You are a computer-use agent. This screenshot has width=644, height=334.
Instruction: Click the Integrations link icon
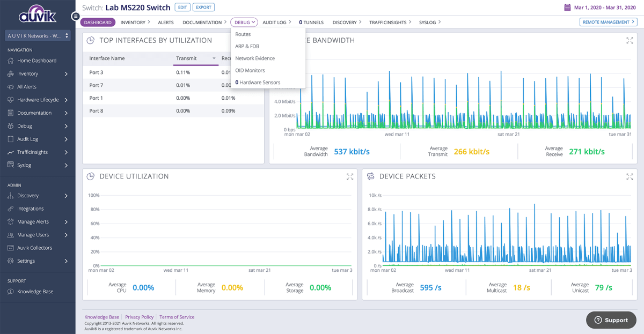coord(11,209)
